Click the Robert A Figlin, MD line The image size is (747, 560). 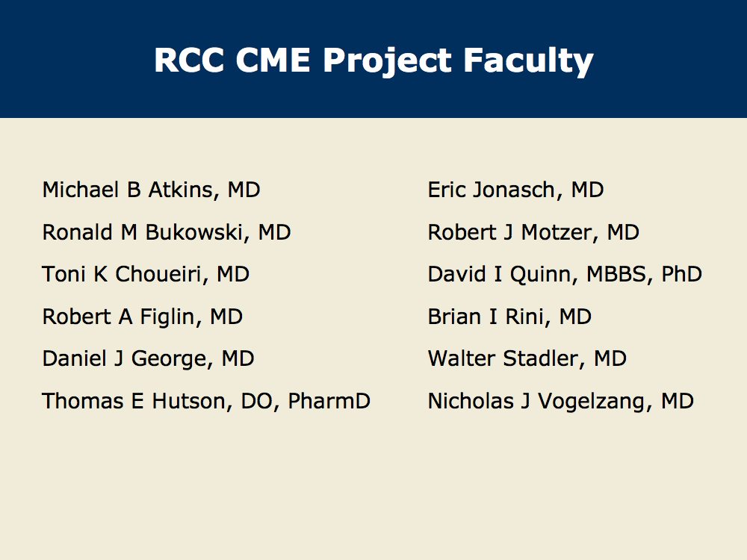[x=142, y=317]
